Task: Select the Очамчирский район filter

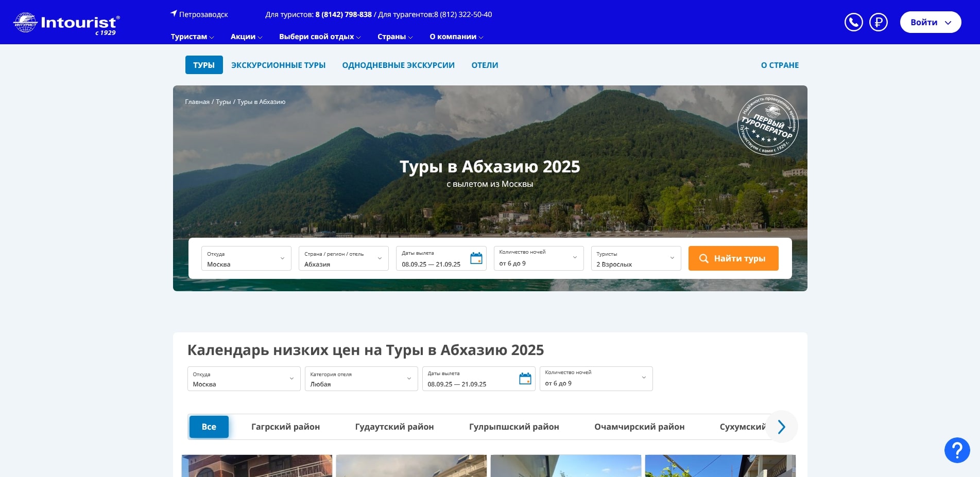Action: tap(640, 427)
